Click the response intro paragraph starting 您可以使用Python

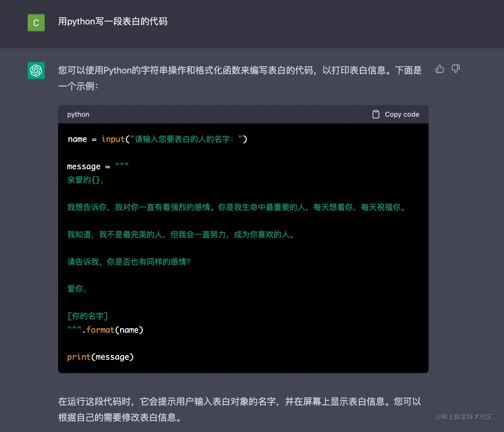coord(240,78)
